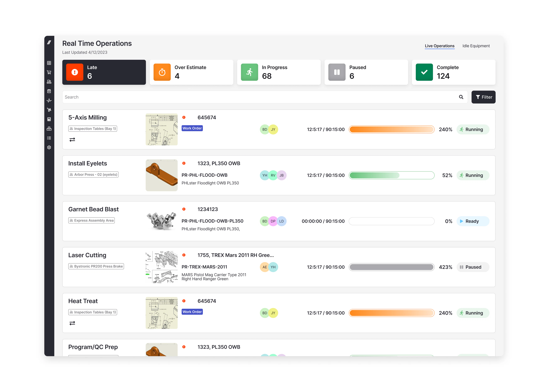Image resolution: width=548 pixels, height=392 pixels.
Task: Click the Ready button on Garnet Bead Blast
Action: pos(473,221)
